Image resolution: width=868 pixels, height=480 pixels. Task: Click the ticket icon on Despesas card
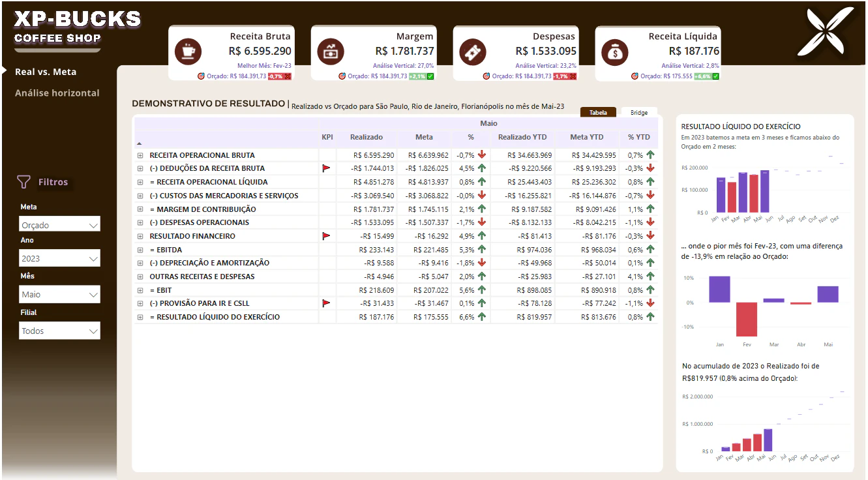point(473,52)
